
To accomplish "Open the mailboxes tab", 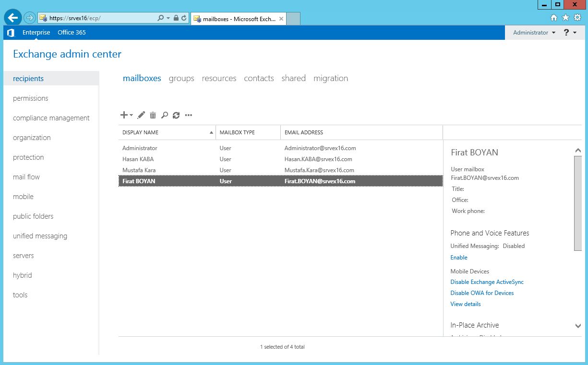I will click(142, 78).
